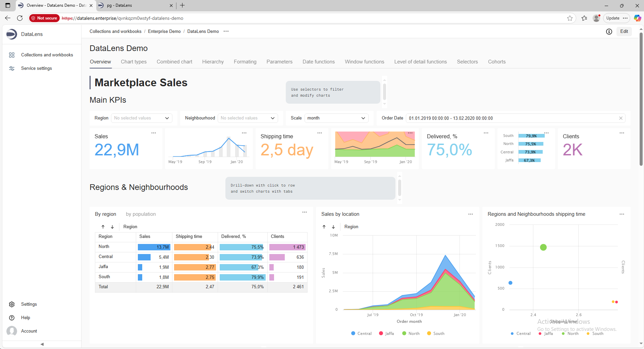Open the Scale dropdown set to month

[x=336, y=118]
